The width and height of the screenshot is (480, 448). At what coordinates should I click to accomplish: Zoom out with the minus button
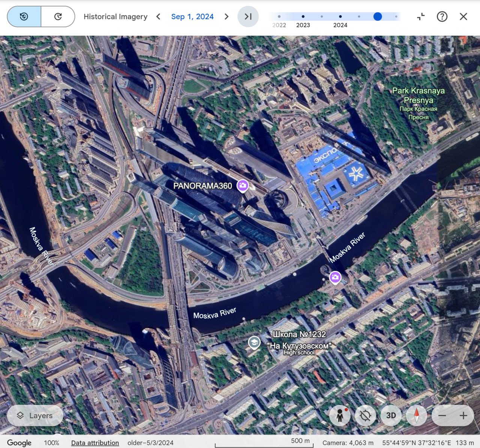[442, 415]
